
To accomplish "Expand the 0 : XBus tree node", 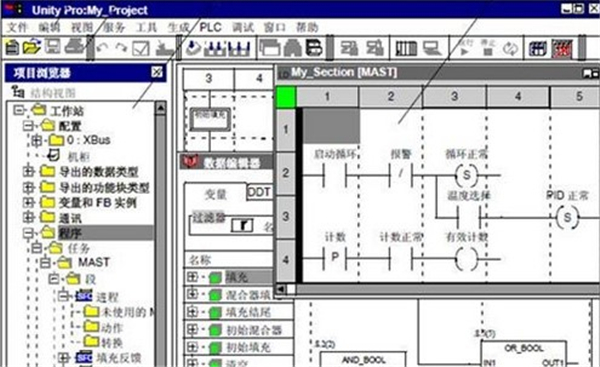I will 37,140.
